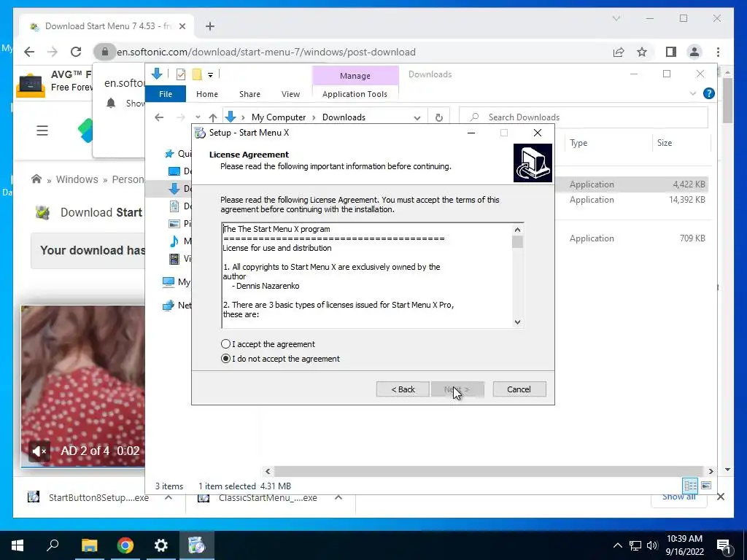Sort files by Size column header

664,143
